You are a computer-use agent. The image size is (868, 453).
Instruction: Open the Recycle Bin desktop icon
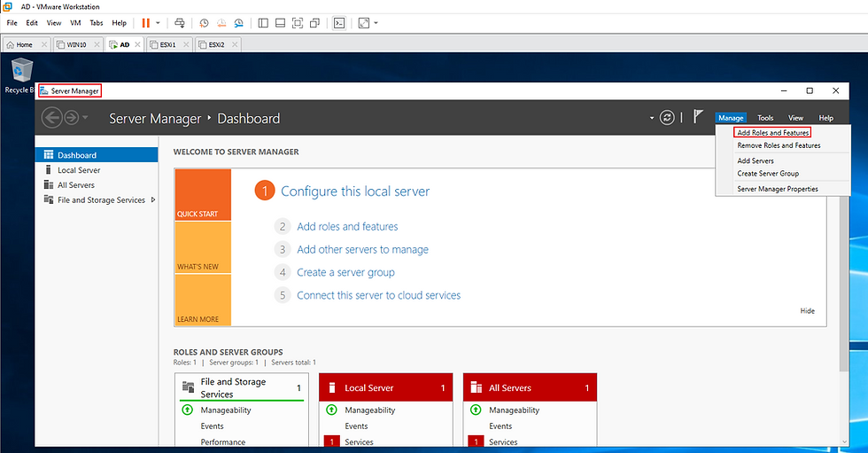[21, 76]
